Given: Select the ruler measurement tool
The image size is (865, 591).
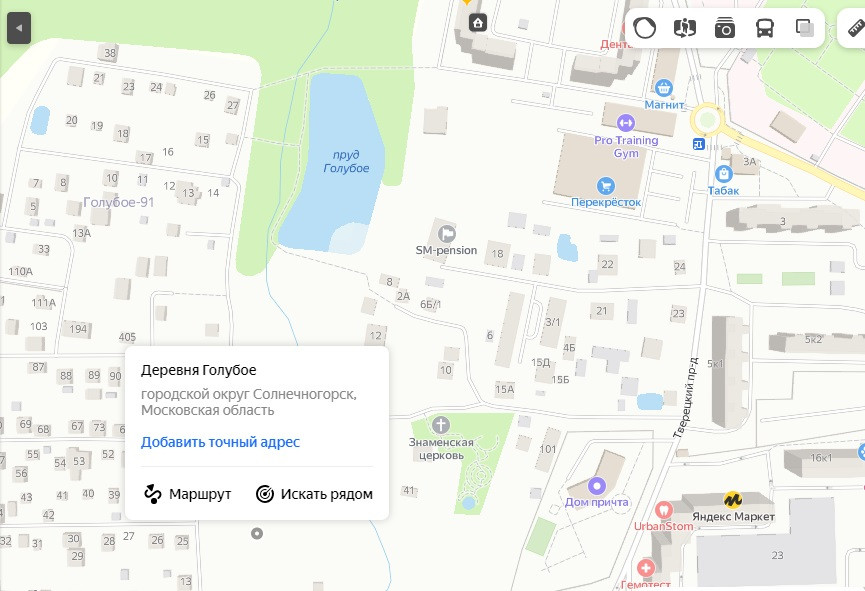Looking at the screenshot, I should coord(856,26).
